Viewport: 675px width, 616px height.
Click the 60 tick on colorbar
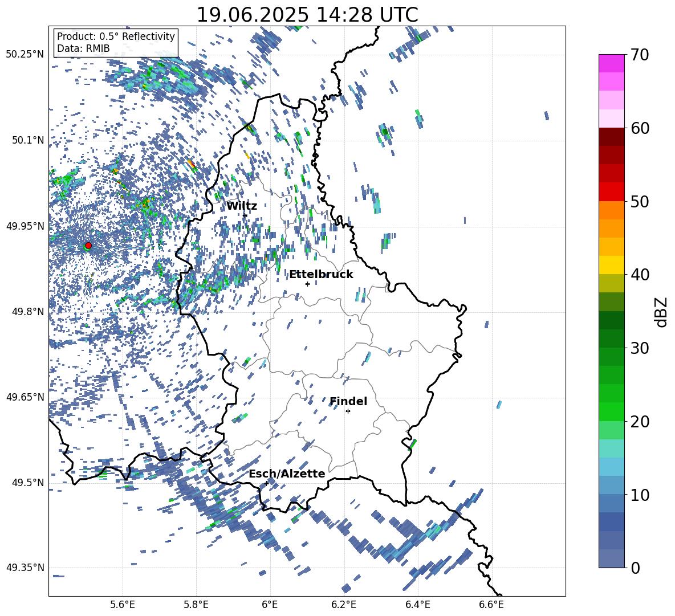640,128
